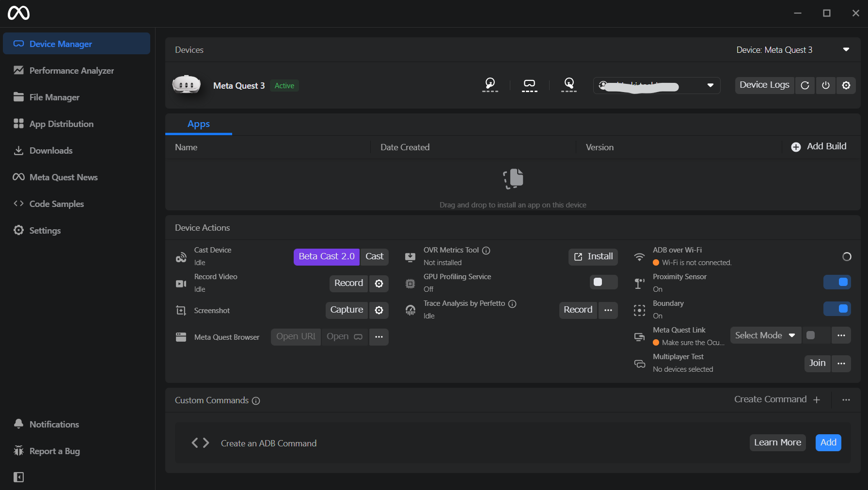Click info icon next to OVR Metrics Tool
868x490 pixels.
486,251
